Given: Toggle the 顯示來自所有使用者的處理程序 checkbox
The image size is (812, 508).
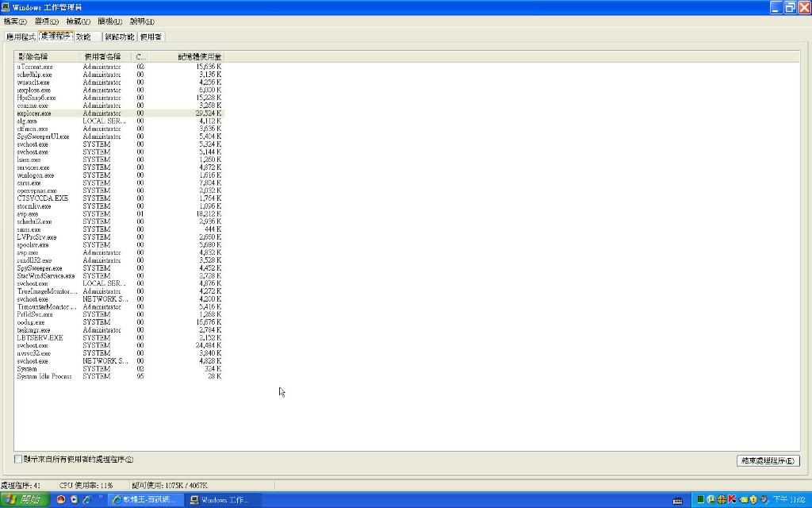Looking at the screenshot, I should pyautogui.click(x=18, y=460).
